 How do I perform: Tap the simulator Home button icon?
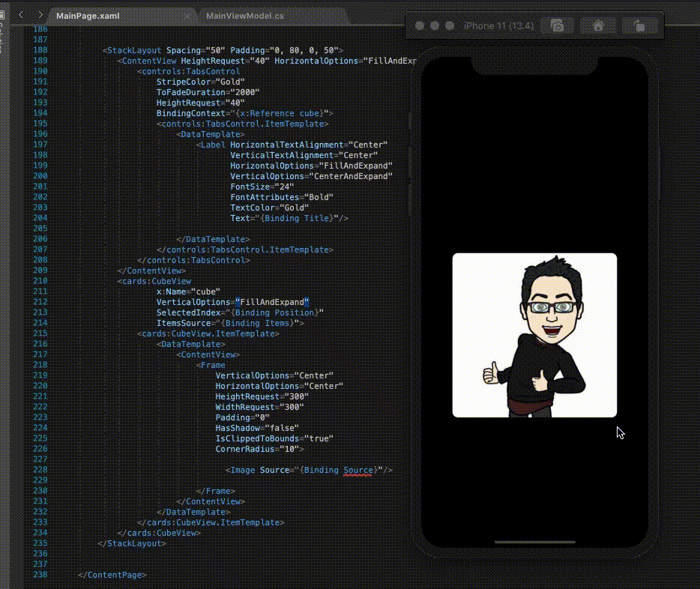[598, 25]
